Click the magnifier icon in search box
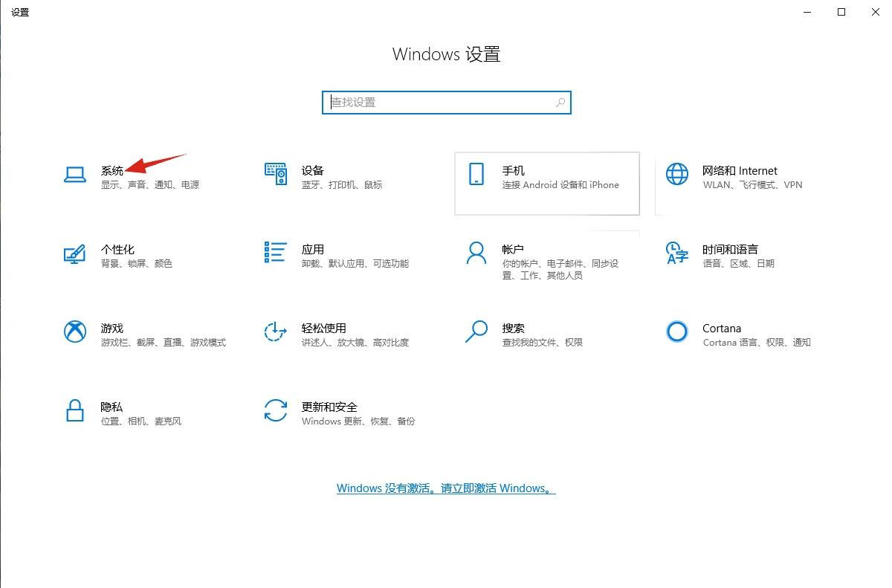 pyautogui.click(x=560, y=102)
